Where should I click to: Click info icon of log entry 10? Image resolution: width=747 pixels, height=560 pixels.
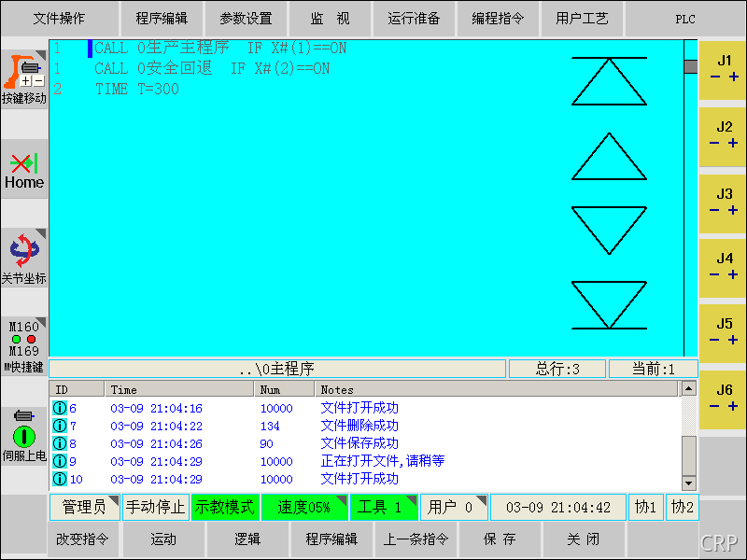(60, 479)
